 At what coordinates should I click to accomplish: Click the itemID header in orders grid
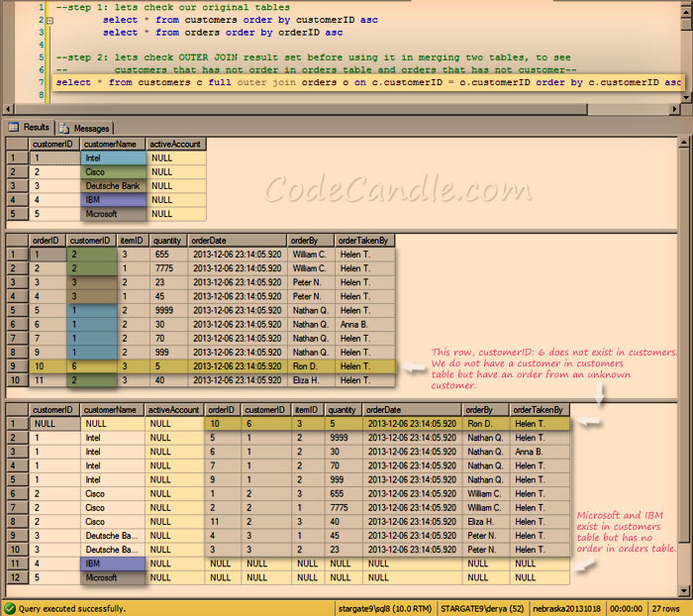[133, 241]
